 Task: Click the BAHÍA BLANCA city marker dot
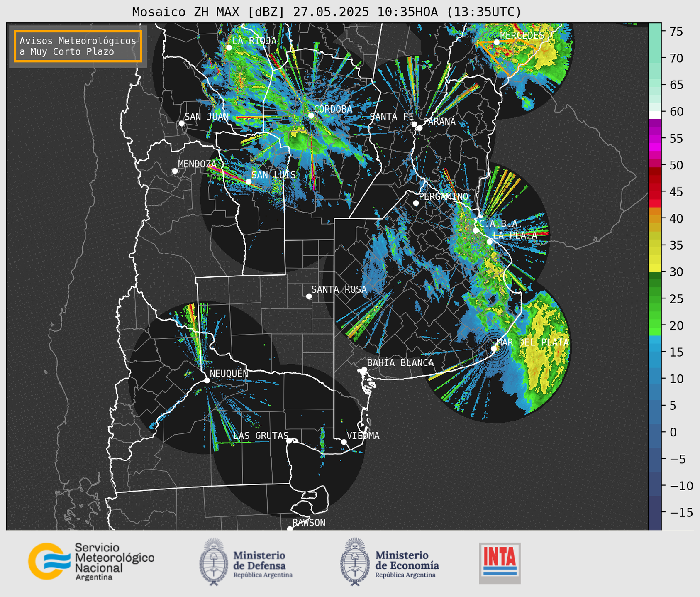tap(364, 369)
